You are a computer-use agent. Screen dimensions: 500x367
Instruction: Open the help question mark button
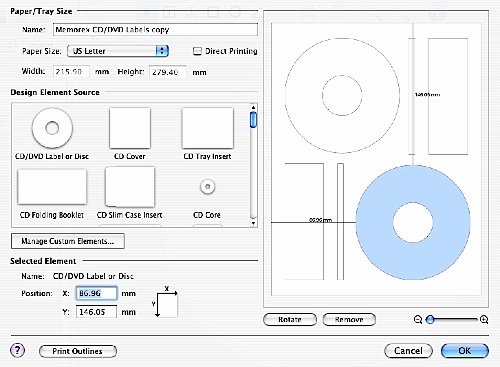pyautogui.click(x=17, y=350)
